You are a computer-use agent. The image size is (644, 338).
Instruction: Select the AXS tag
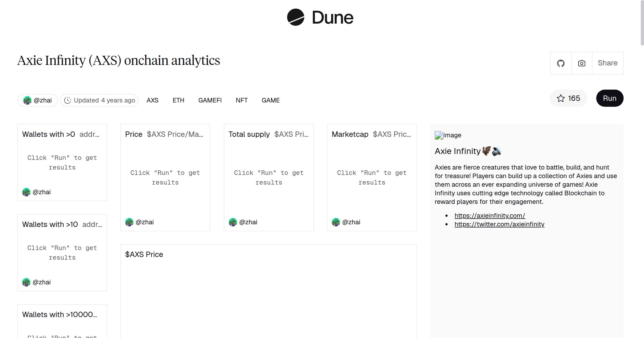tap(152, 100)
